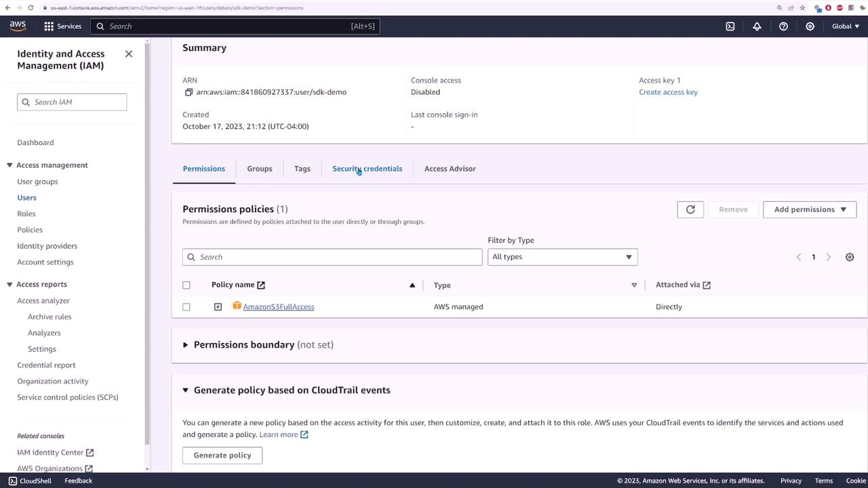Open Users in the IAM sidebar
The width and height of the screenshot is (868, 488).
27,198
